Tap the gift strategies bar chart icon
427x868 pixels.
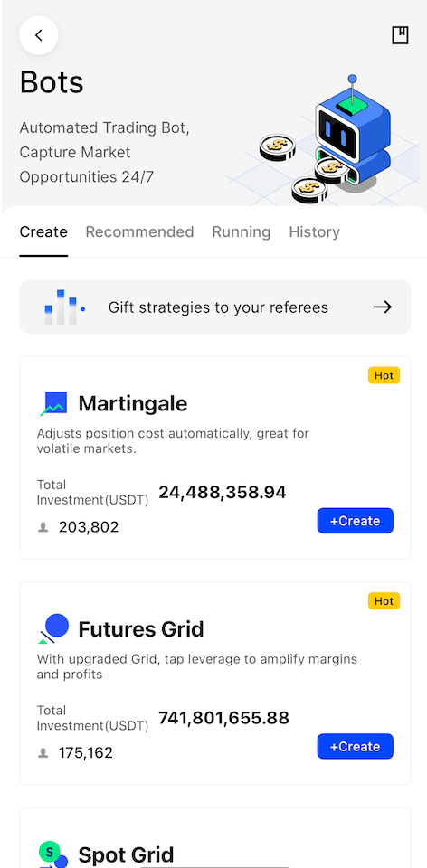click(x=64, y=307)
